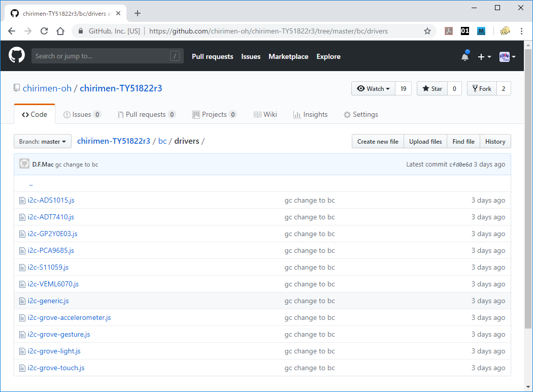
Task: Open the i2c-grove-gesture.js file
Action: (x=59, y=334)
